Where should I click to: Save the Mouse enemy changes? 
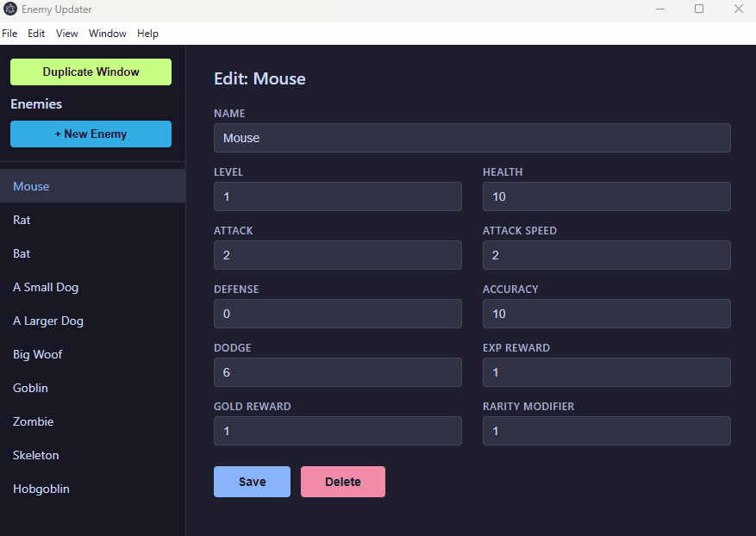252,482
